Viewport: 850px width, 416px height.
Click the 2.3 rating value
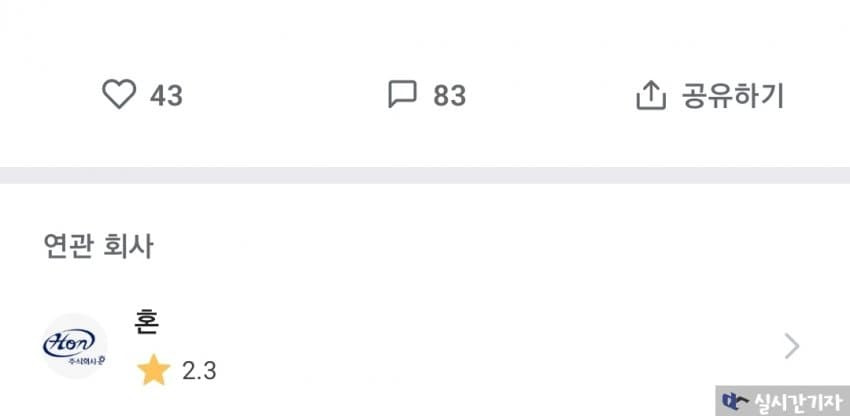point(199,371)
